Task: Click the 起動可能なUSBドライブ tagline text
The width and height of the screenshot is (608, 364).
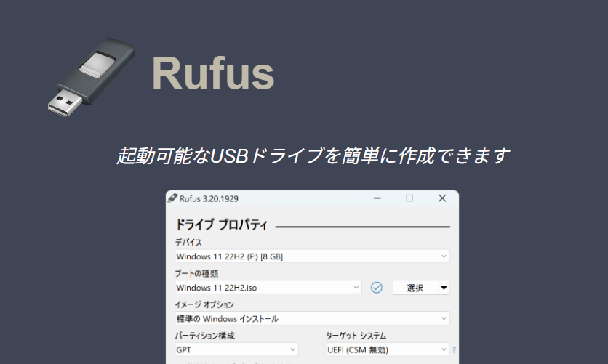Action: click(x=313, y=156)
